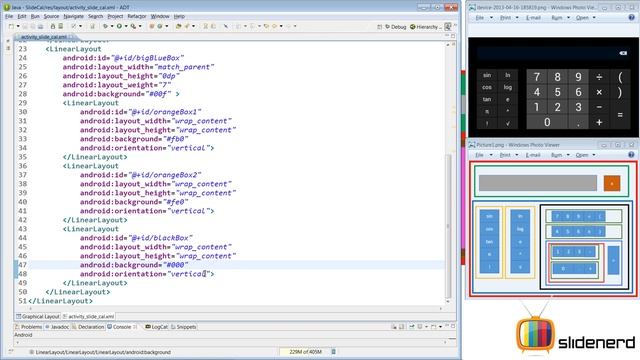This screenshot has width=640, height=360.
Task: Select the activity_slide_cal.xml source tab at bottom
Action: (x=89, y=316)
